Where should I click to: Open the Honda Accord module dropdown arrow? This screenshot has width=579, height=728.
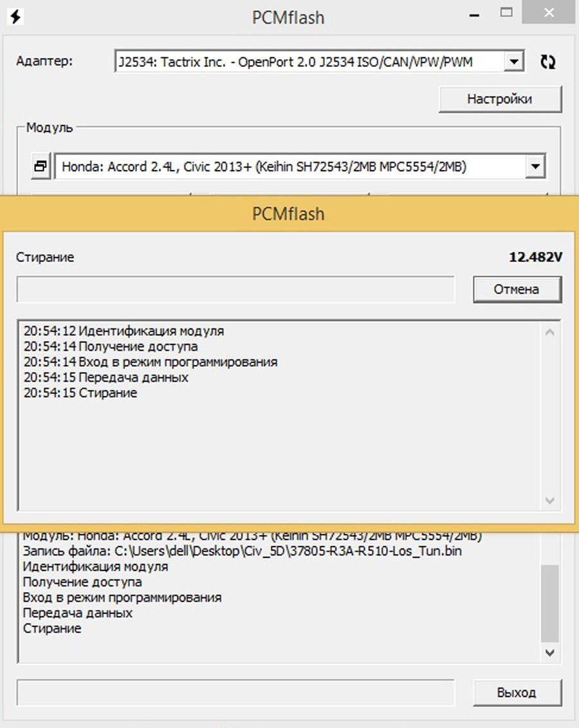pyautogui.click(x=535, y=166)
